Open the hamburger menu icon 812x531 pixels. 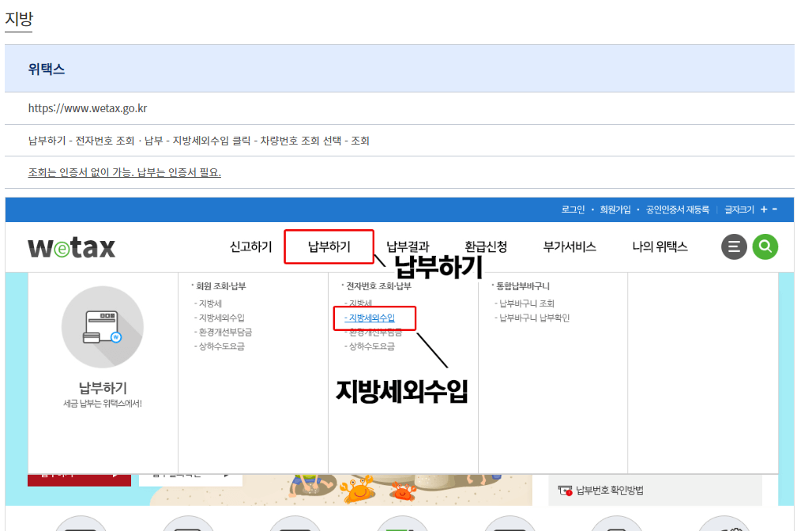(734, 247)
